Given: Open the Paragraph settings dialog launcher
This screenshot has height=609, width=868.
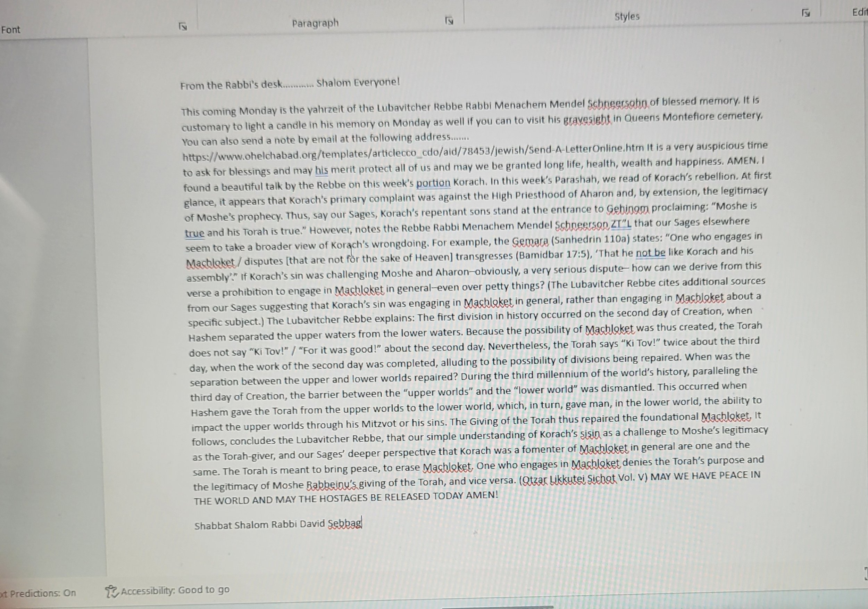Looking at the screenshot, I should point(449,20).
